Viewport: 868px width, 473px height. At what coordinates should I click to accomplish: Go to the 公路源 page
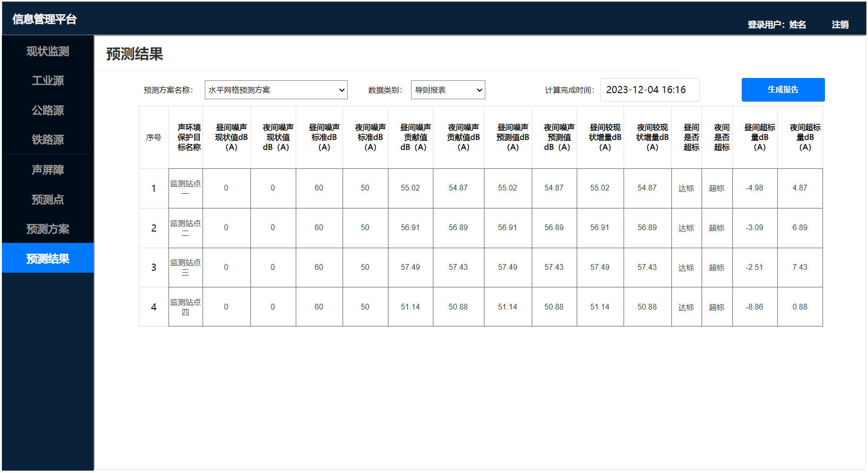tap(48, 111)
